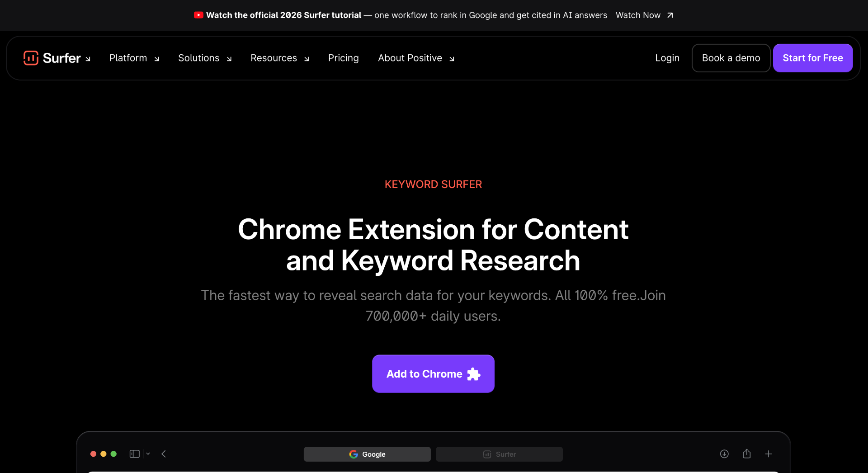Click the new tab plus icon in the mockup
Viewport: 868px width, 473px height.
pyautogui.click(x=769, y=454)
